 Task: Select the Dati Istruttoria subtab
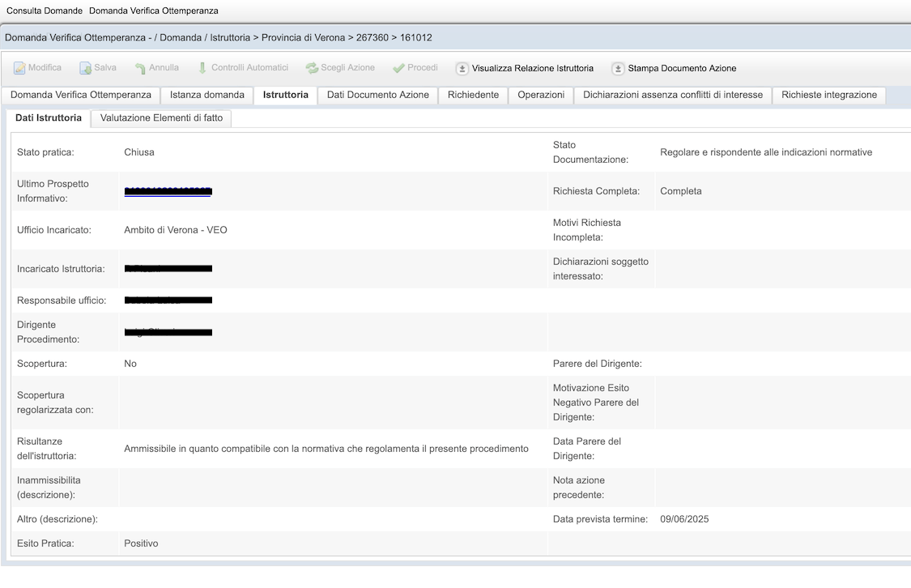click(49, 118)
